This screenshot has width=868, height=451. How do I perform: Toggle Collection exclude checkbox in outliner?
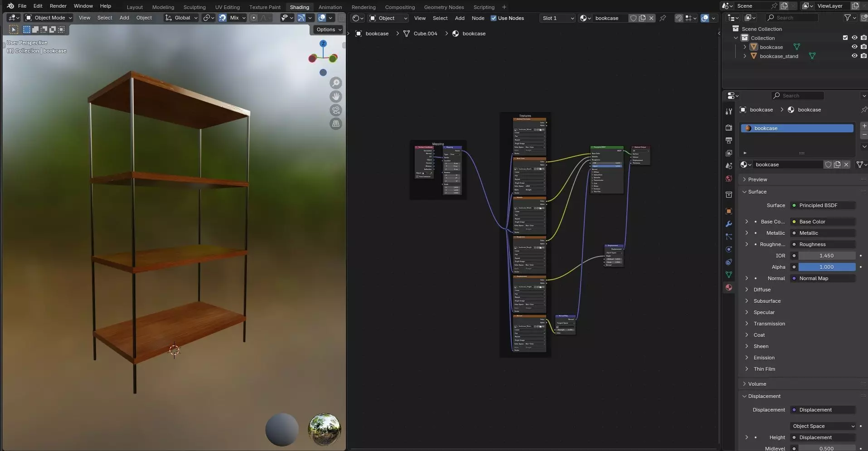tap(845, 38)
